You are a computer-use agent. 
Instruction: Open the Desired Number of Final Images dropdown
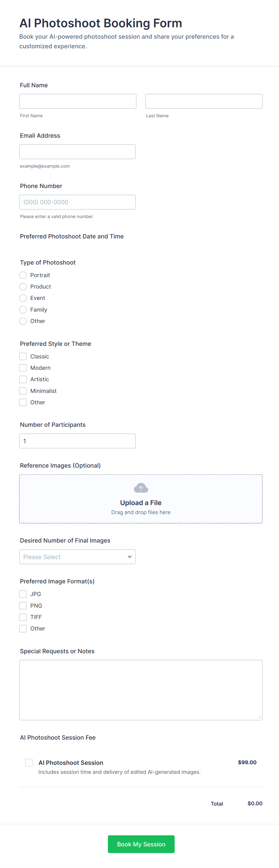[77, 557]
